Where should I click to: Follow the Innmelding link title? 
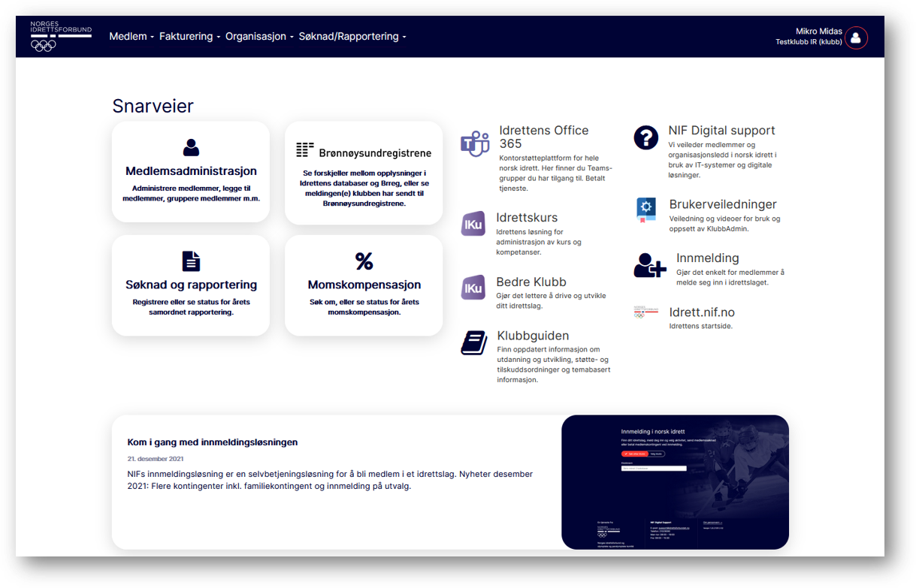click(x=707, y=258)
